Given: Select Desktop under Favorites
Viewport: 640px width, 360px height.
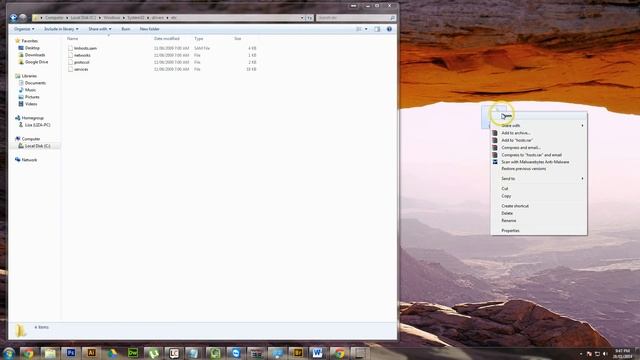Looking at the screenshot, I should [32, 48].
